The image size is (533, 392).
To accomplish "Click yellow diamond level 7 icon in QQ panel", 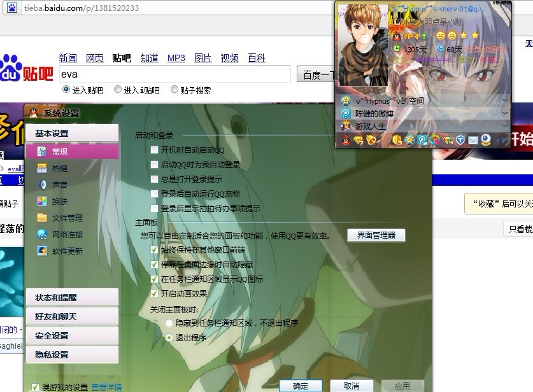I will [x=359, y=140].
